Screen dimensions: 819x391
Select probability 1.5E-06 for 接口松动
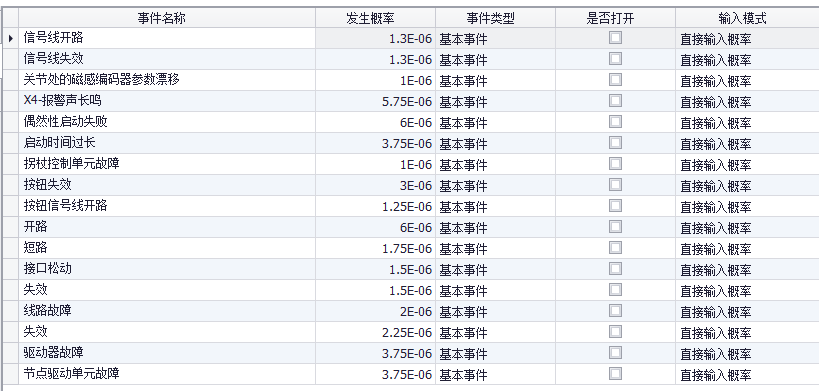tap(375, 269)
